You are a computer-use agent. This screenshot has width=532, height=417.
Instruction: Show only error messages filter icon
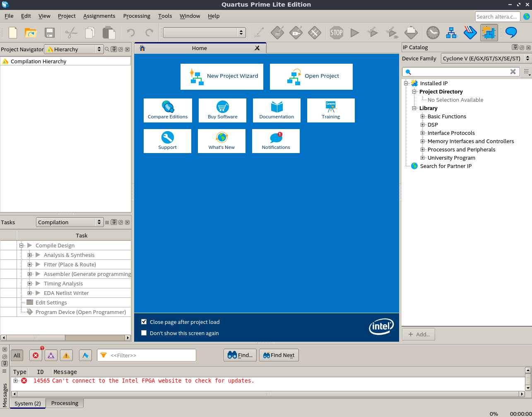36,355
